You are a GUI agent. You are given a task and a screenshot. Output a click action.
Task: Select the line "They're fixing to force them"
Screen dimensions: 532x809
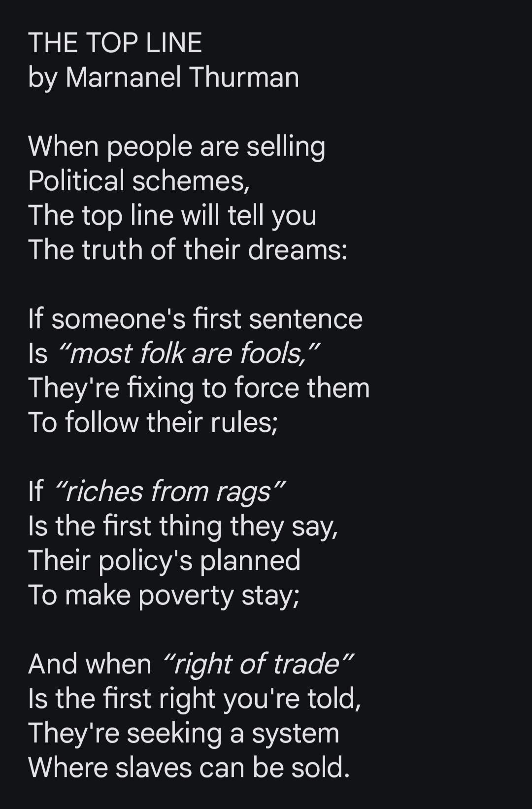(199, 388)
